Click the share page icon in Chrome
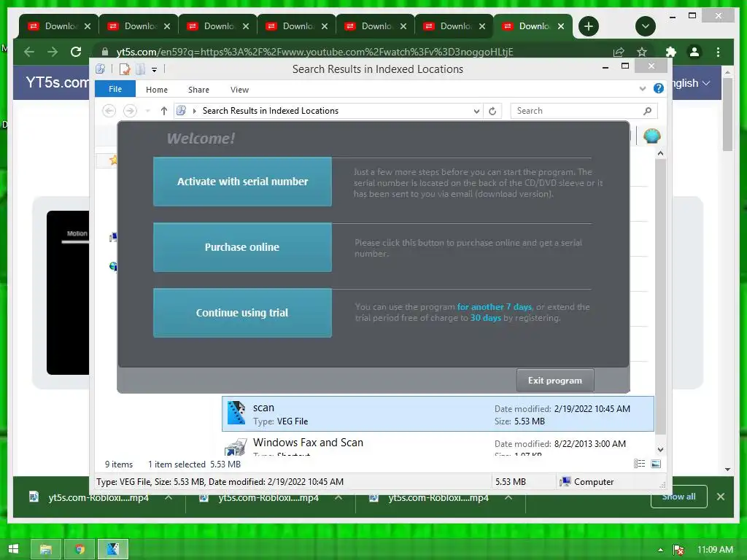Image resolution: width=747 pixels, height=560 pixels. click(619, 52)
